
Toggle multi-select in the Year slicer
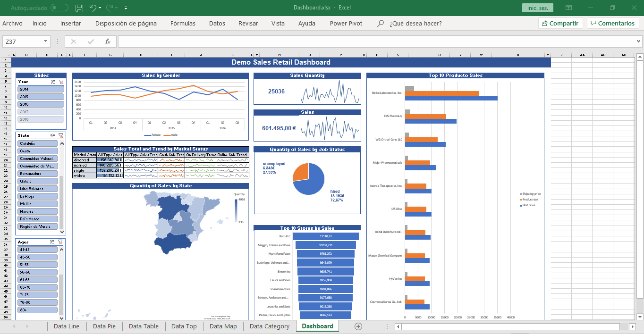(53, 82)
